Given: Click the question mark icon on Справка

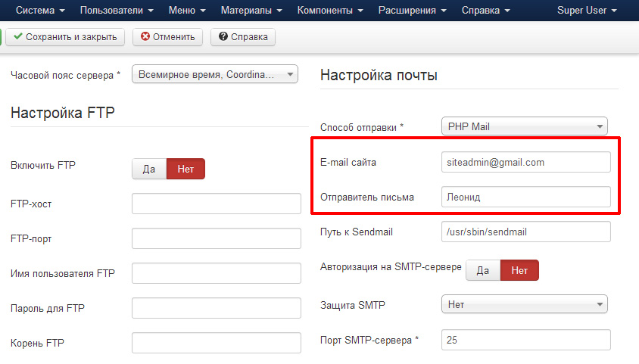Looking at the screenshot, I should click(223, 36).
